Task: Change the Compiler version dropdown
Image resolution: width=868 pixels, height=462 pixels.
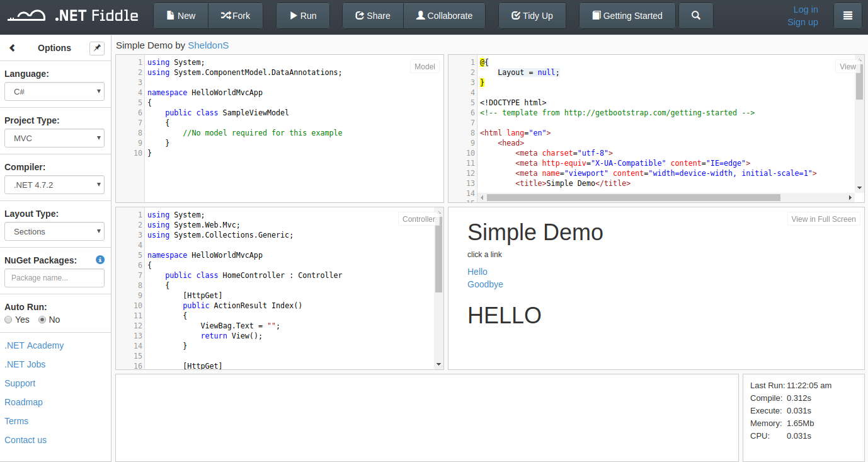Action: coord(54,185)
